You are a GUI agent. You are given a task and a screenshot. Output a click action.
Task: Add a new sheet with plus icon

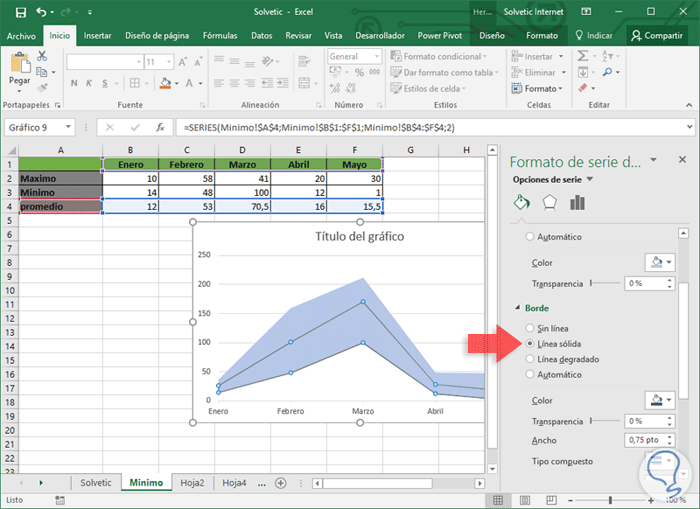pos(279,482)
